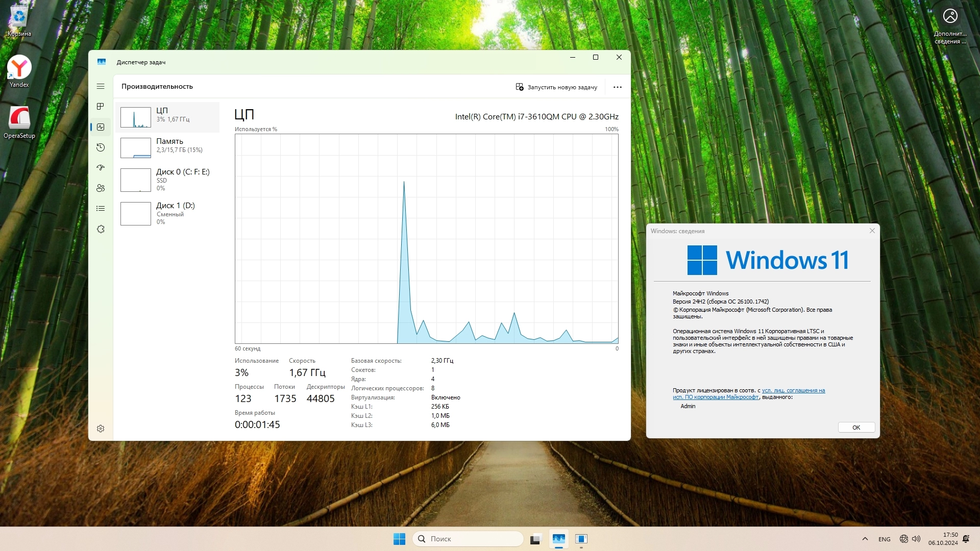Open the Startup apps sidebar icon
Viewport: 980px width, 551px height.
[101, 168]
